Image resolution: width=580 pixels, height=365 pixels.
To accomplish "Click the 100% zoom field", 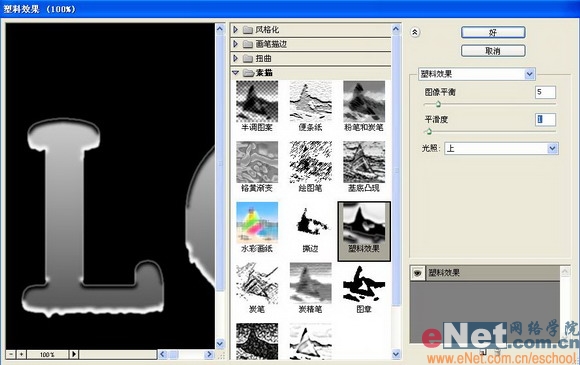I will point(47,354).
